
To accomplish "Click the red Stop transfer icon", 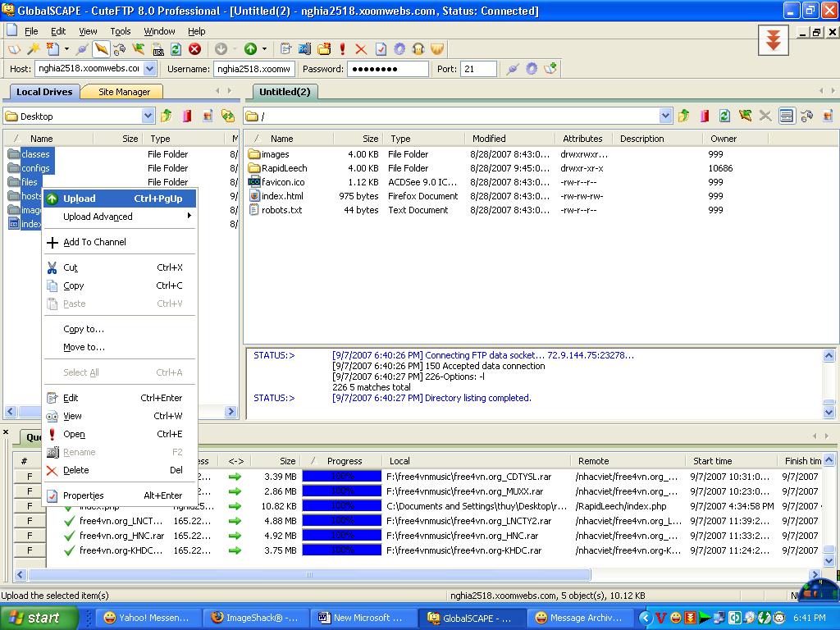I will [195, 49].
